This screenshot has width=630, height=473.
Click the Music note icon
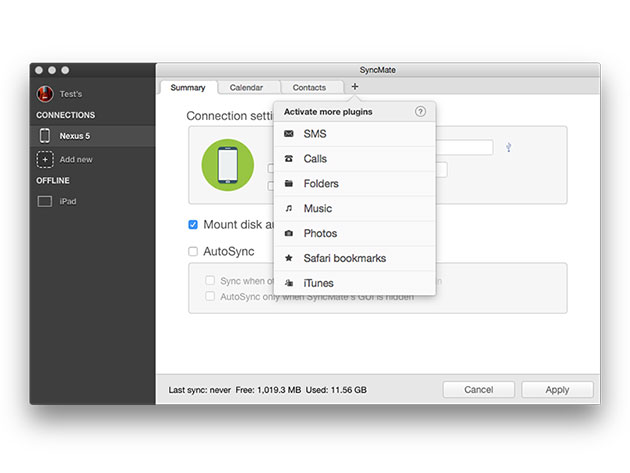coord(288,208)
